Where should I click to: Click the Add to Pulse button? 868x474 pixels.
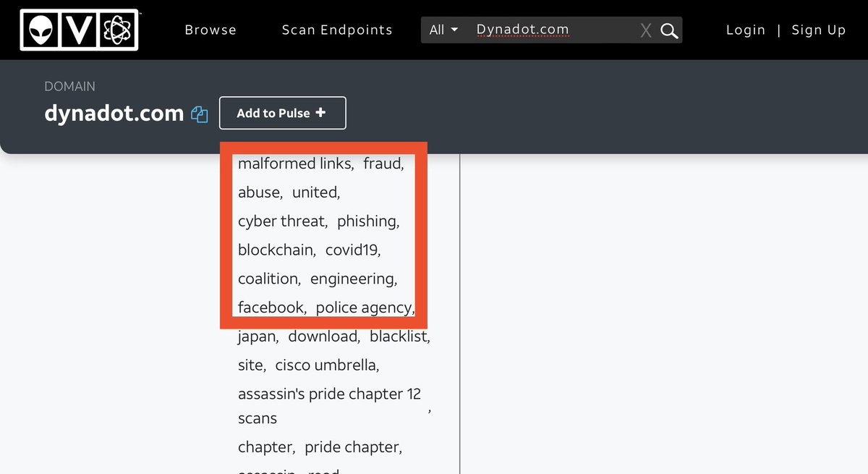[282, 114]
